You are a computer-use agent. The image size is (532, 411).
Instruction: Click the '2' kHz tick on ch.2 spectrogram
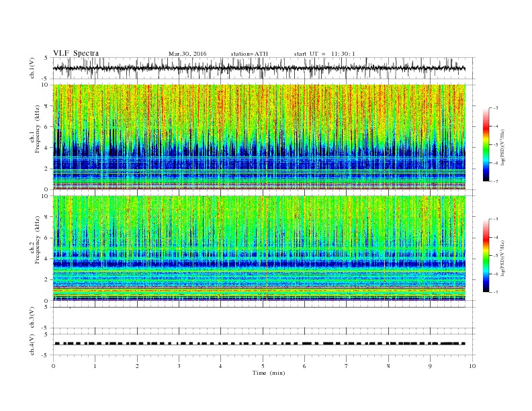tap(46, 280)
